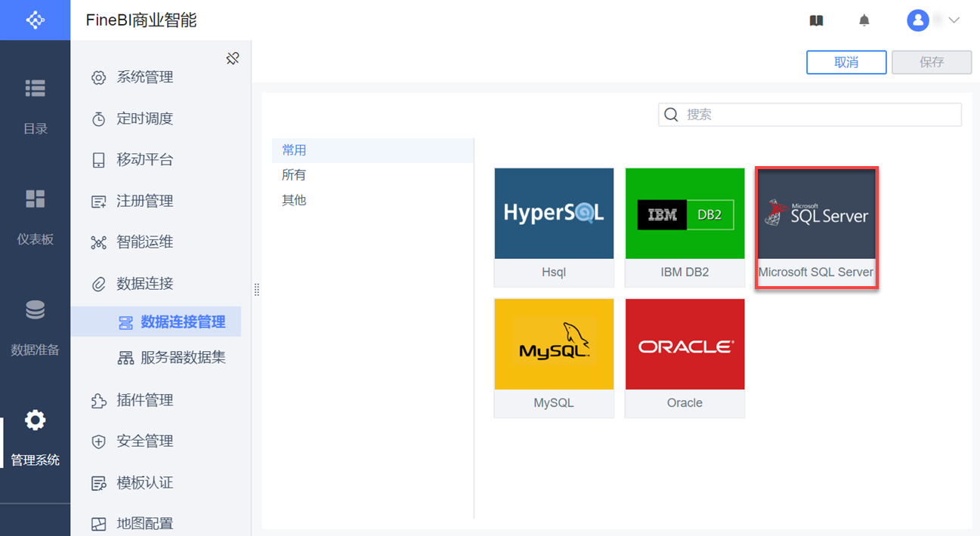Viewport: 980px width, 536px height.
Task: Open the 仪表板 dashboard section
Action: [x=35, y=215]
